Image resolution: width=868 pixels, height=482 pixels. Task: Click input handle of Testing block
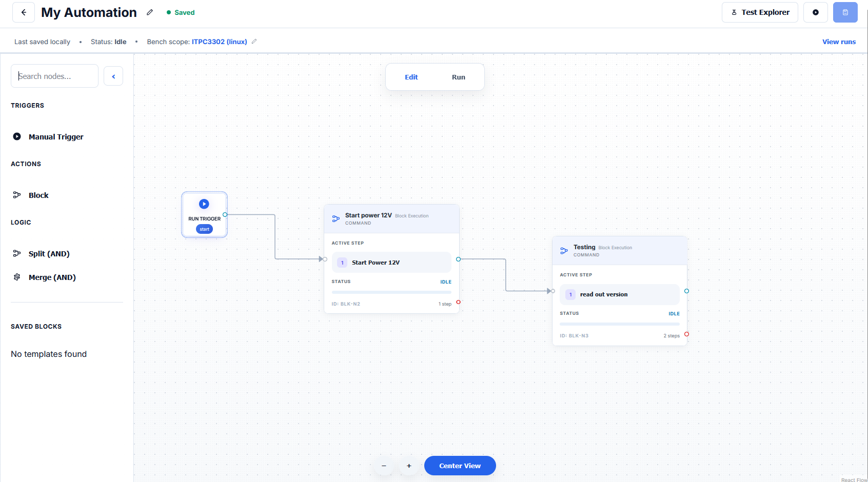(553, 291)
